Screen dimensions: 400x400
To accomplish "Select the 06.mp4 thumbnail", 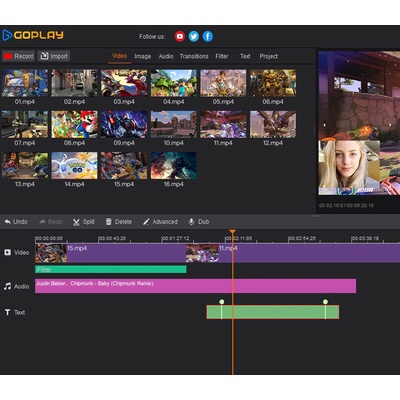I will pos(273,83).
